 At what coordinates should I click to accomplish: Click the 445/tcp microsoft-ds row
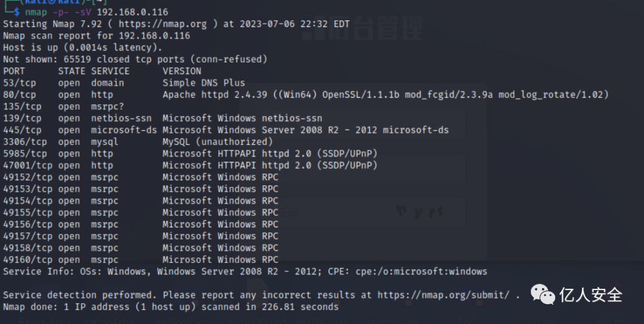click(x=226, y=130)
